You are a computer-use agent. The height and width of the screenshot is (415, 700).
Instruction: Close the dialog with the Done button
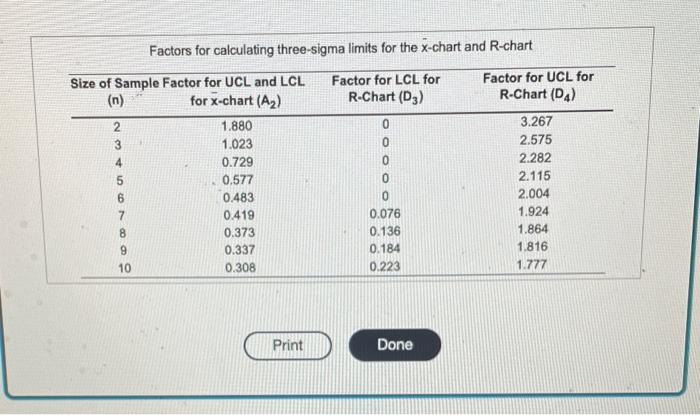[x=395, y=344]
